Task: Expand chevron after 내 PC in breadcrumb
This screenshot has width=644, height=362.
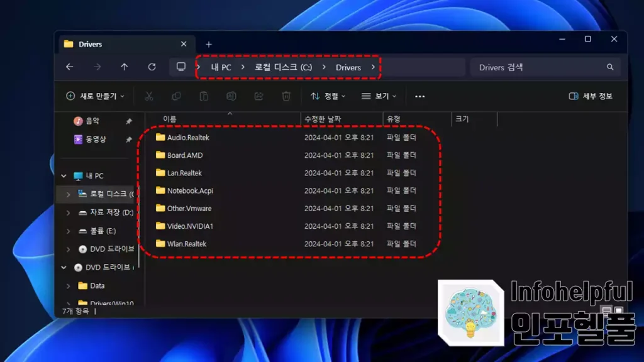Action: (x=243, y=67)
